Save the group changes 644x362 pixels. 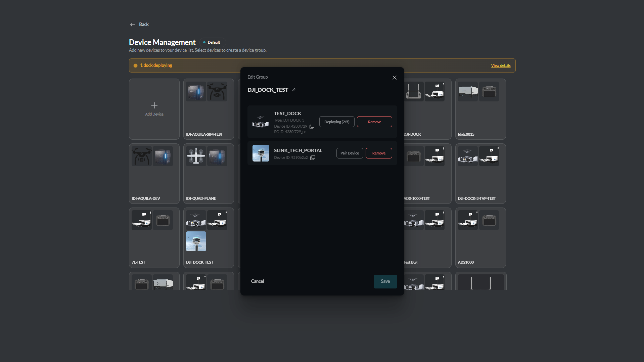tap(385, 281)
